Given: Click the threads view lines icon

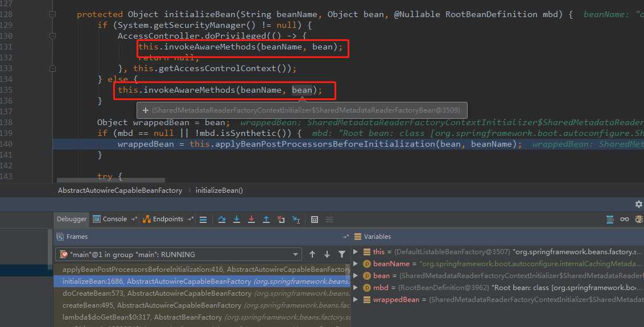Looking at the screenshot, I should click(203, 220).
